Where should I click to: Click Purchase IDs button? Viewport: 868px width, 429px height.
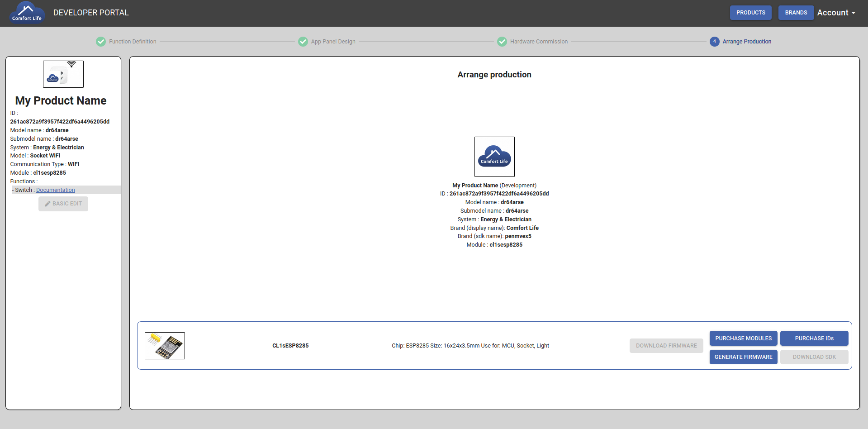point(814,338)
